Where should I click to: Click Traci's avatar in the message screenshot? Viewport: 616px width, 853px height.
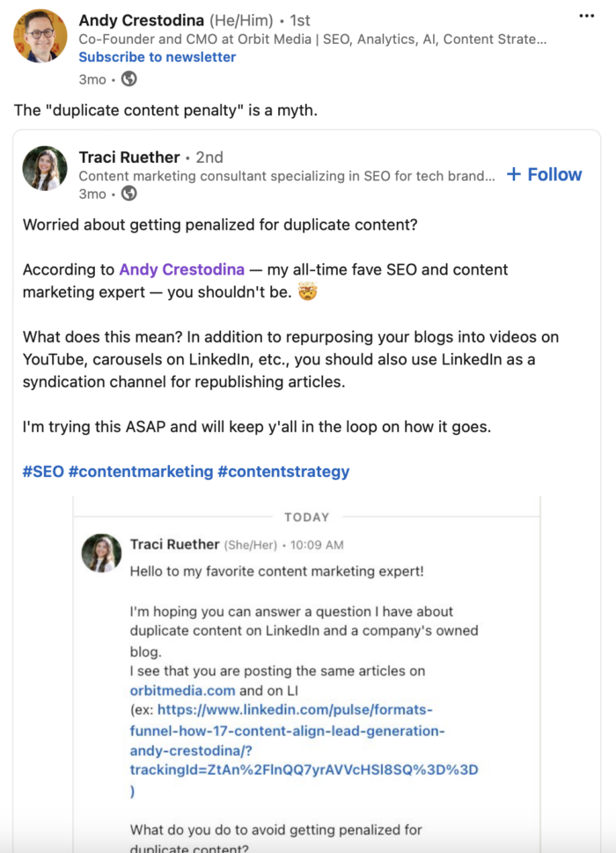pyautogui.click(x=101, y=552)
